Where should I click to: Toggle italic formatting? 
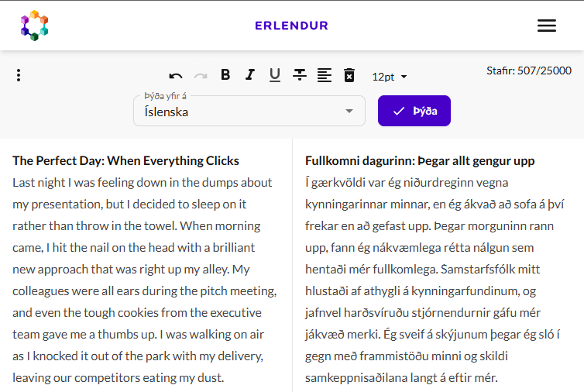click(250, 75)
